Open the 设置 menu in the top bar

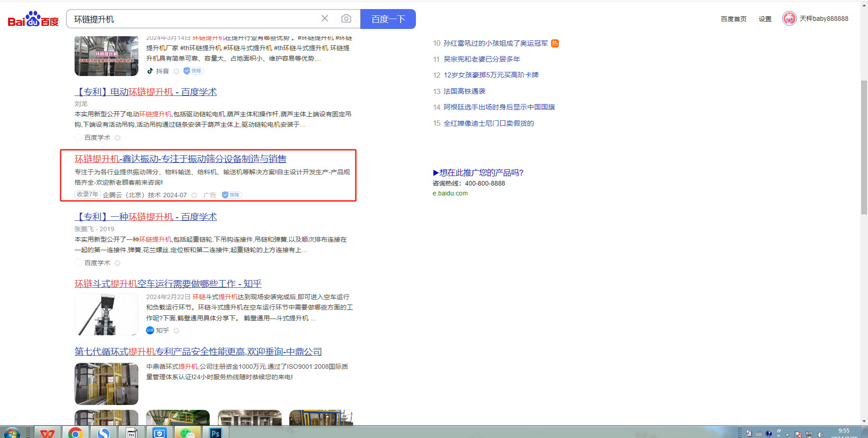765,19
